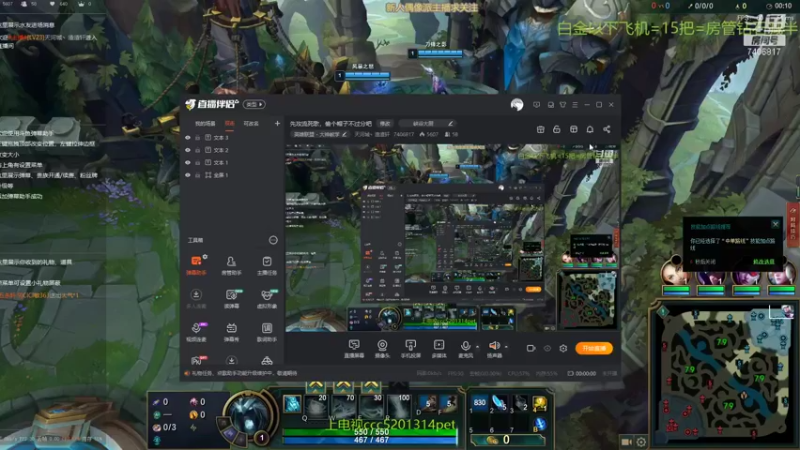
Task: Open the hamburger menu in title bar
Action: click(575, 105)
